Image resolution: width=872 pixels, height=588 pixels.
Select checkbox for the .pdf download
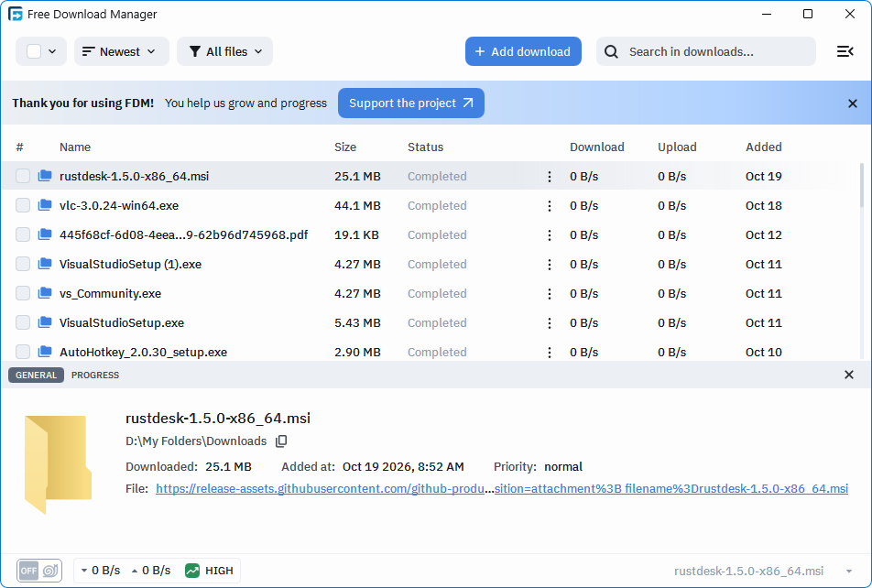click(23, 234)
